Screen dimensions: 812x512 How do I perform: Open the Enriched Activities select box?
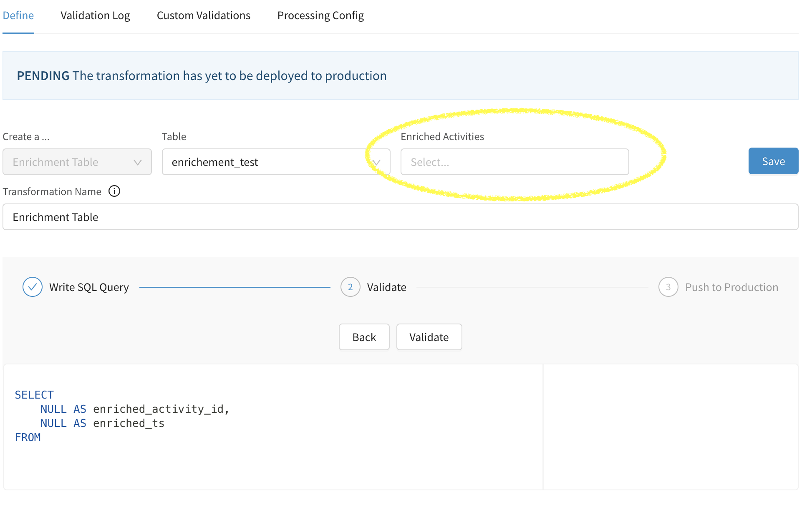(x=514, y=162)
